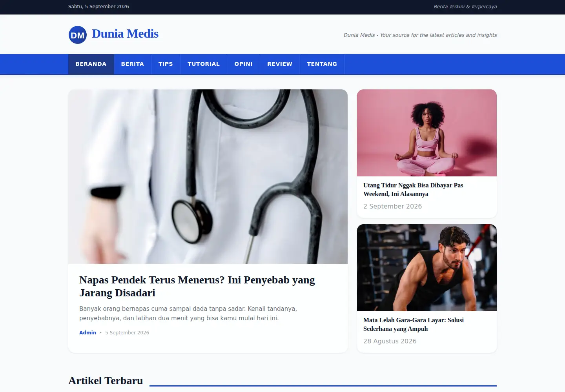Switch to the Opini section
Screen dimensions: 565x392
244,64
